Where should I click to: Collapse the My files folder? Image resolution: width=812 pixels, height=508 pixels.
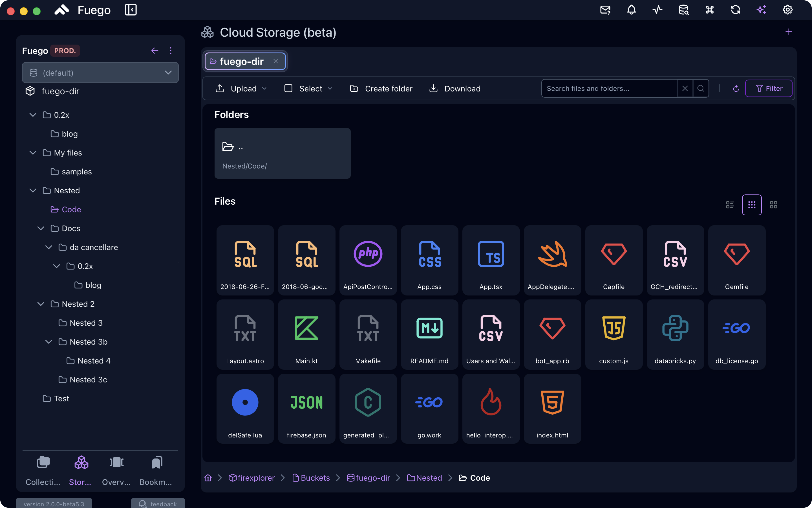[33, 152]
